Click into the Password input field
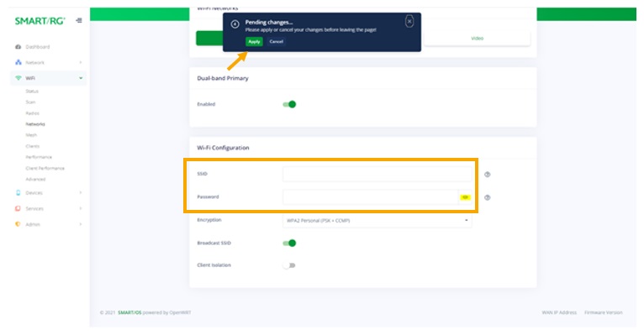The image size is (644, 335). [x=371, y=197]
